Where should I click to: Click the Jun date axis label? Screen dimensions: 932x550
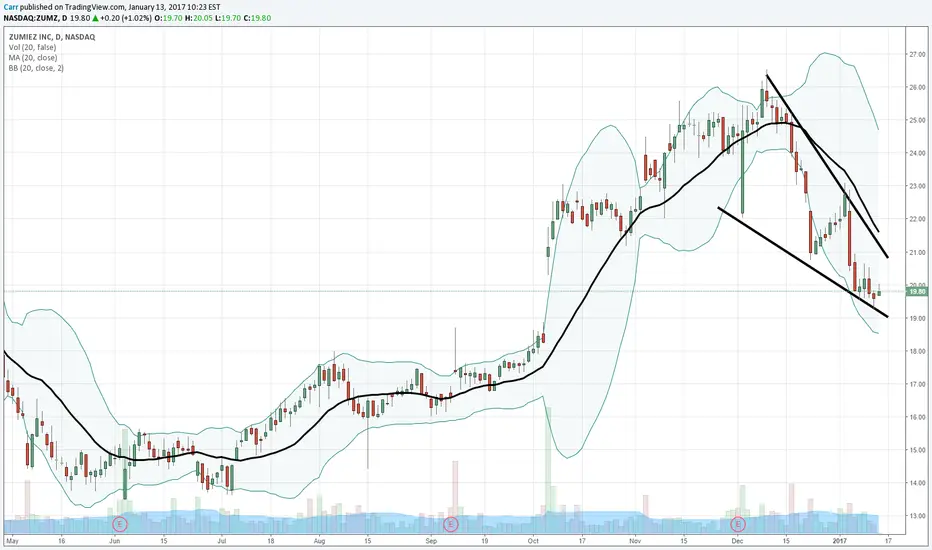click(115, 541)
